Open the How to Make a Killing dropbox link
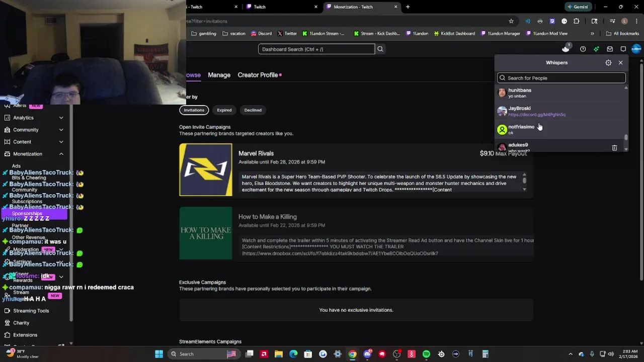This screenshot has width=644, height=362. 340,253
